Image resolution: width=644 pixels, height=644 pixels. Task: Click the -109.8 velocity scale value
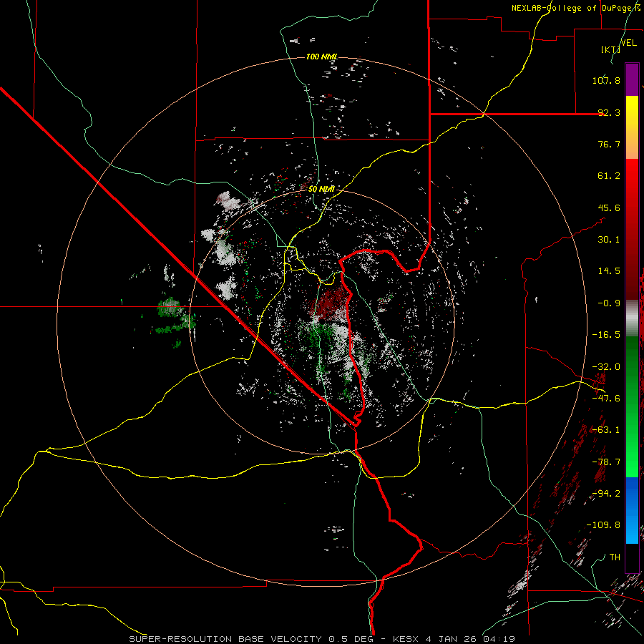click(603, 525)
